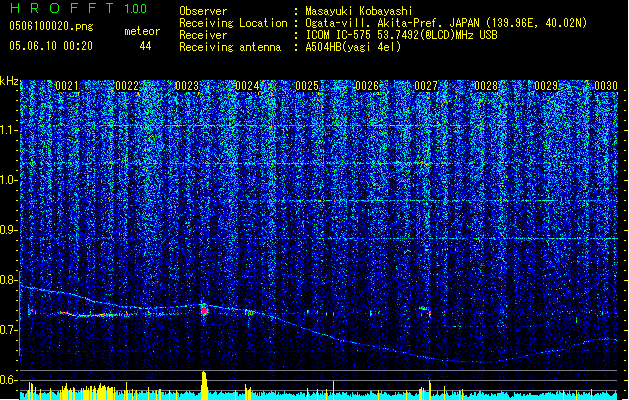Click the Receiver label
The width and height of the screenshot is (629, 400).
click(x=203, y=35)
